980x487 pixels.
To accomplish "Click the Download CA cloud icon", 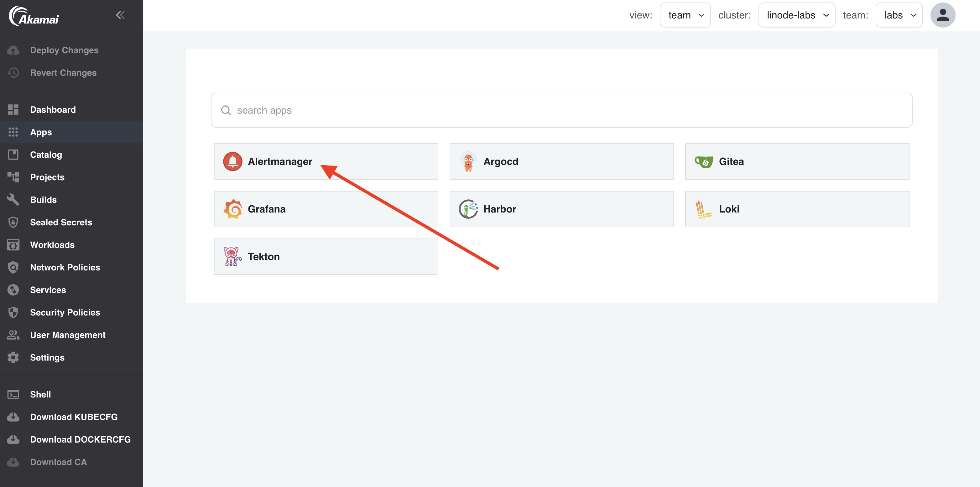I will (x=13, y=462).
